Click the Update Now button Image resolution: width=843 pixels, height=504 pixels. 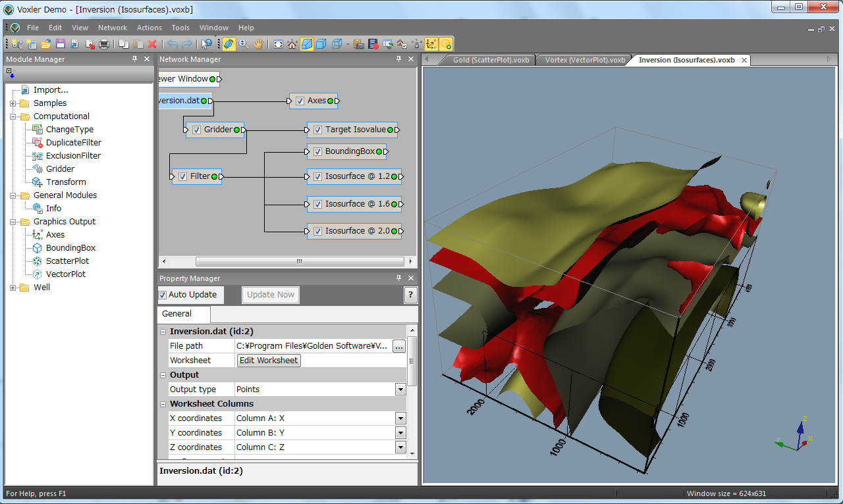tap(271, 295)
